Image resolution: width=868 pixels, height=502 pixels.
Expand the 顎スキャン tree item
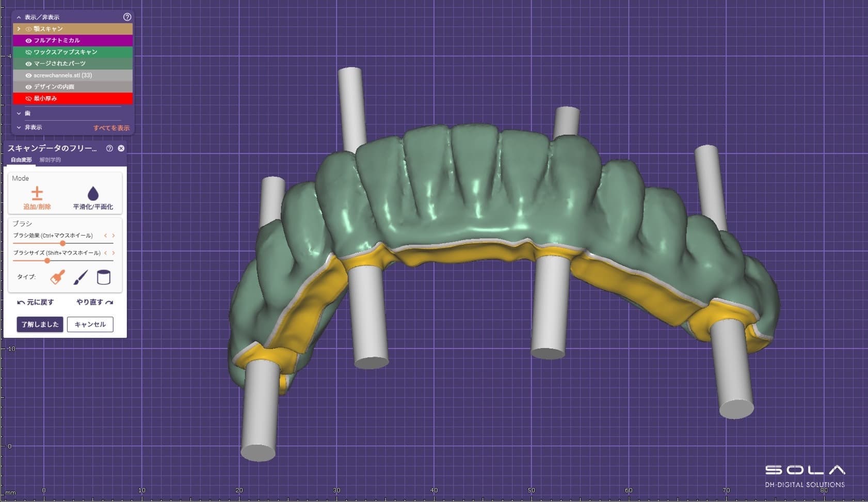(19, 29)
